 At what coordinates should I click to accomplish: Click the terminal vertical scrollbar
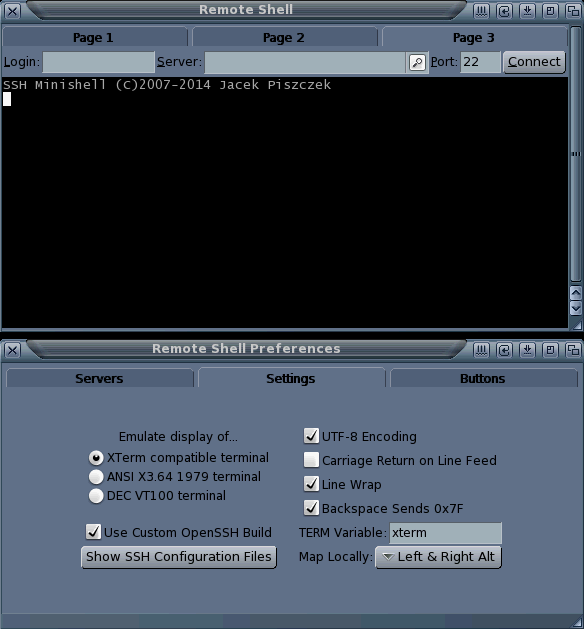(576, 154)
